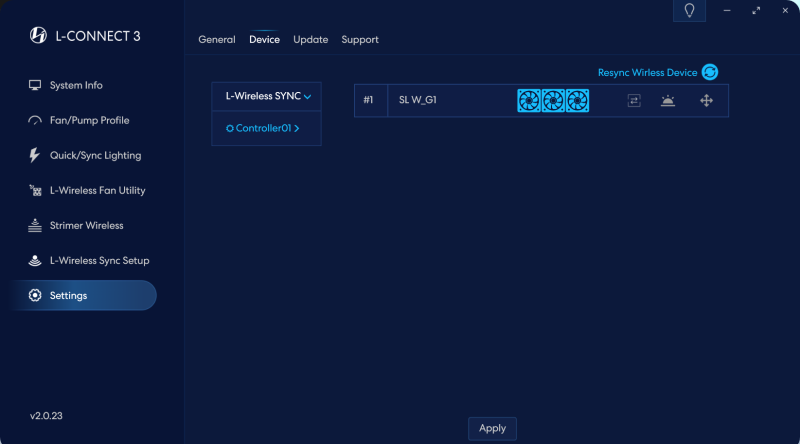The height and width of the screenshot is (444, 800).
Task: Click version text v2.0.23
Action: pyautogui.click(x=46, y=416)
